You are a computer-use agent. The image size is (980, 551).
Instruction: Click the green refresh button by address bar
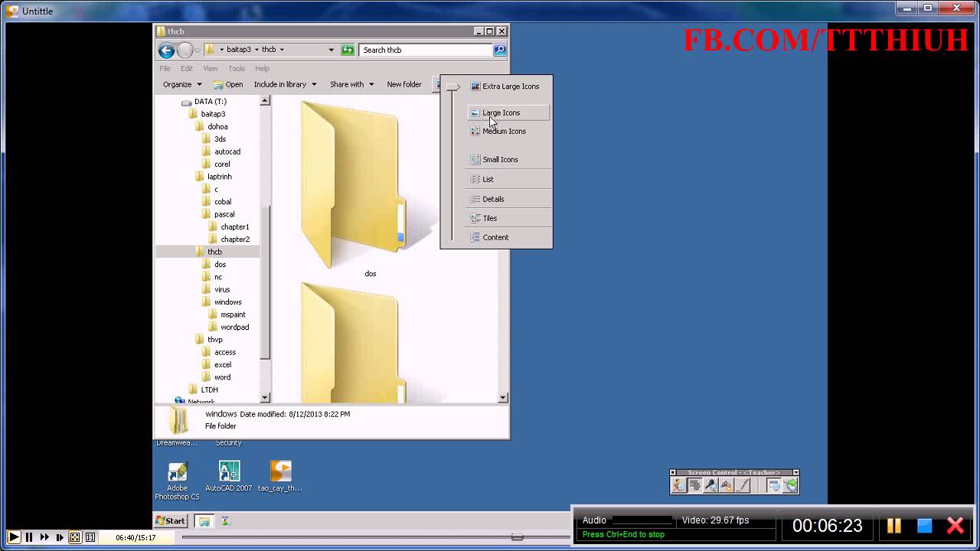click(x=348, y=50)
